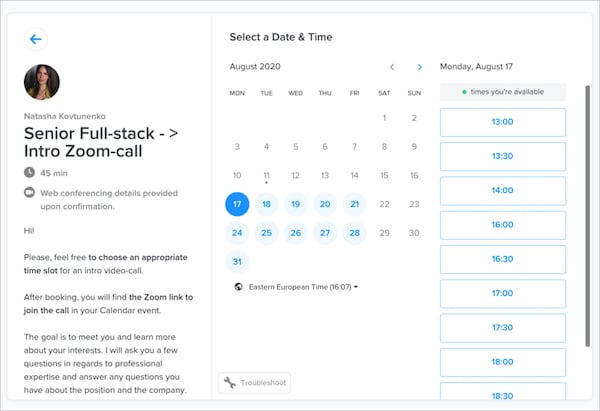
Task: Select August 18 on the calendar
Action: [x=266, y=204]
